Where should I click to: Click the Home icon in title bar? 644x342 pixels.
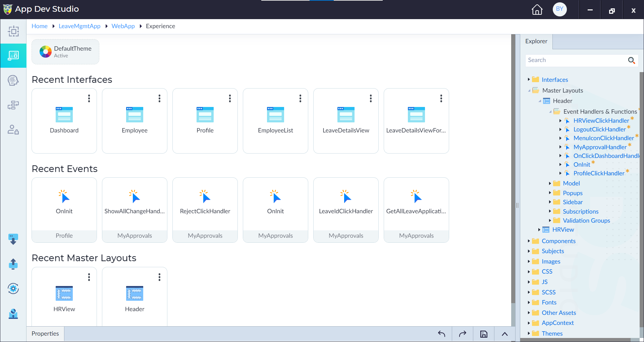537,9
